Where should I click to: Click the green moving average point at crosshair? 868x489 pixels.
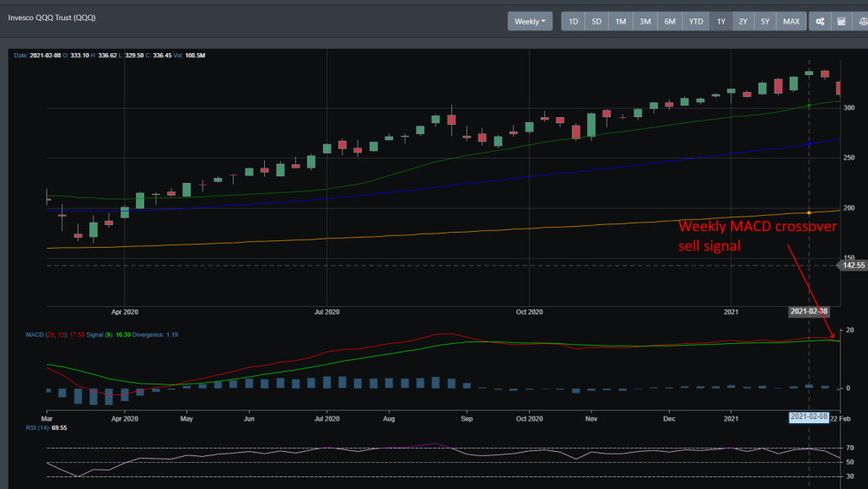(809, 105)
